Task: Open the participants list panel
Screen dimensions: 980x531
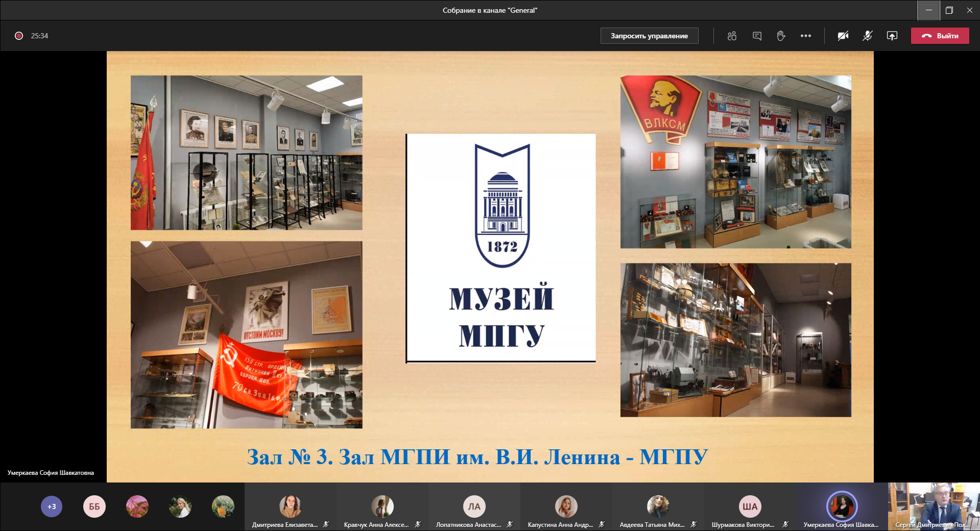Action: click(x=732, y=36)
